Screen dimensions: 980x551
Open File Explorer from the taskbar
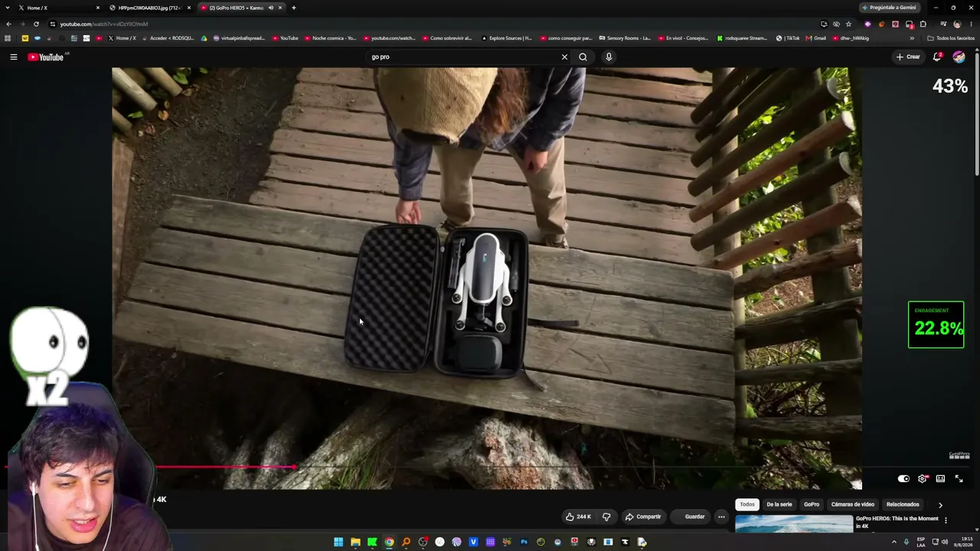click(355, 542)
